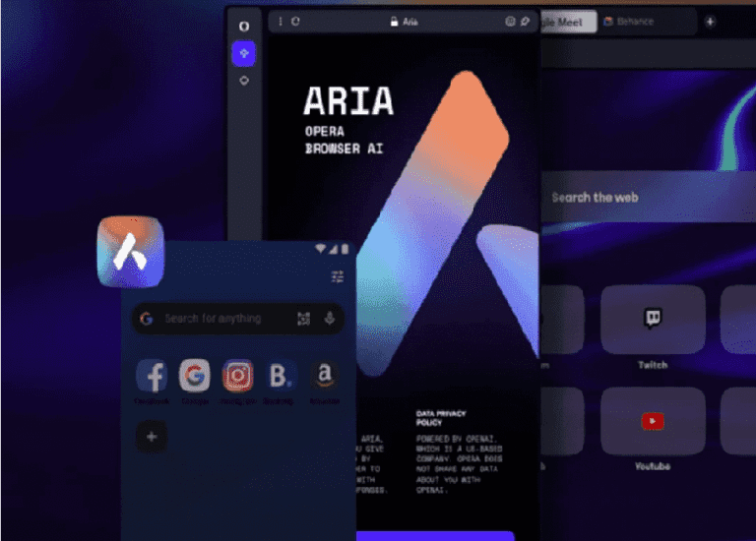Click the Search the web field
Image resolution: width=756 pixels, height=541 pixels.
(x=649, y=197)
